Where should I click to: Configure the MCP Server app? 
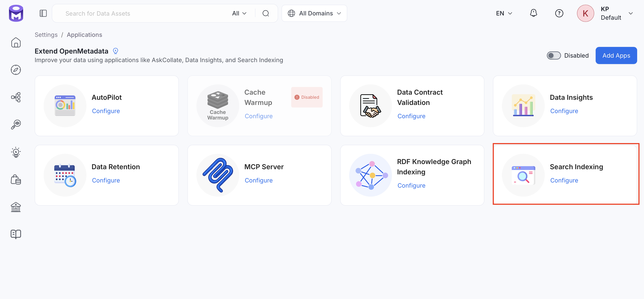pos(259,180)
